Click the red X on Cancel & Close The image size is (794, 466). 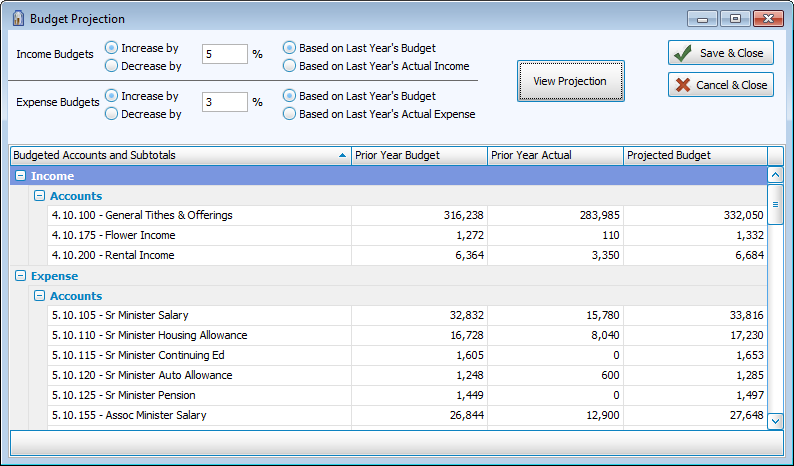(683, 85)
